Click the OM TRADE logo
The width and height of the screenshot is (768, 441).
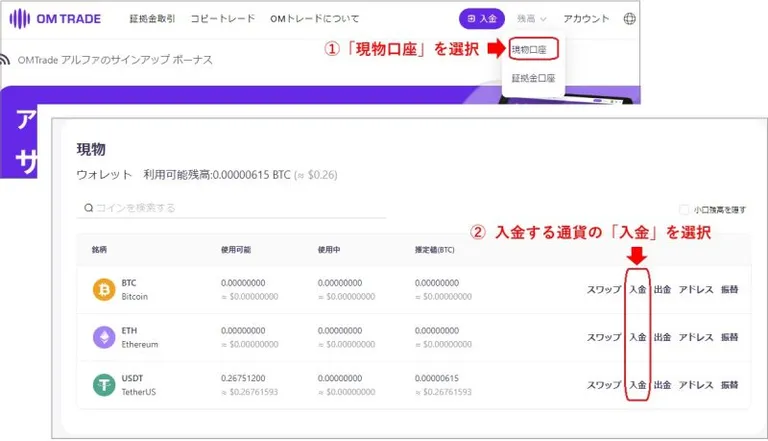click(55, 19)
